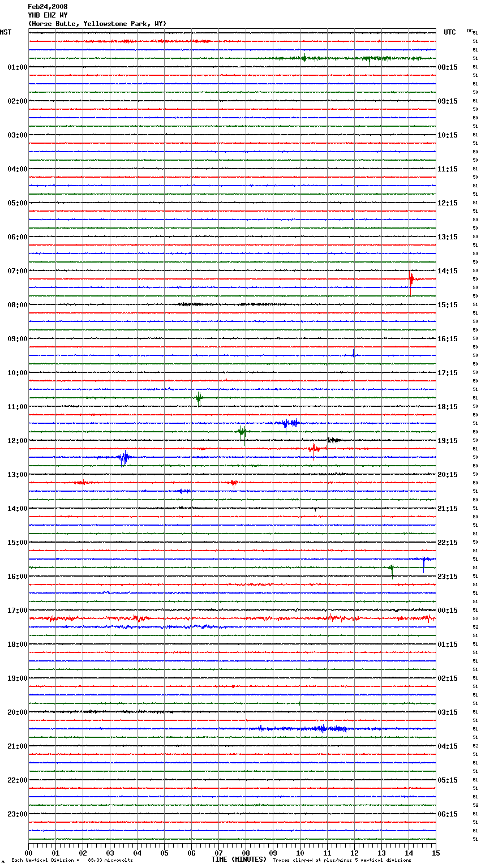Screen dimensions: 481x868
Task: Click the 22:15 UTC time label
Action: [448, 543]
